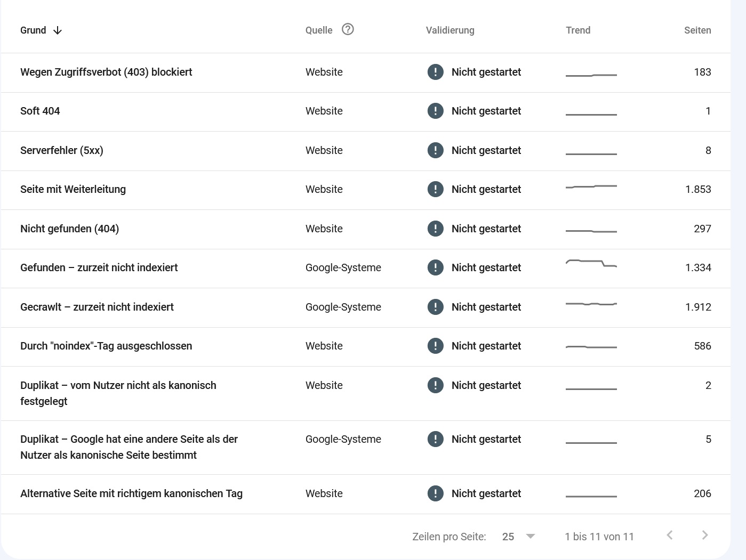Click warning icon in Nicht gefunden (404) row
This screenshot has width=746, height=560.
point(435,229)
